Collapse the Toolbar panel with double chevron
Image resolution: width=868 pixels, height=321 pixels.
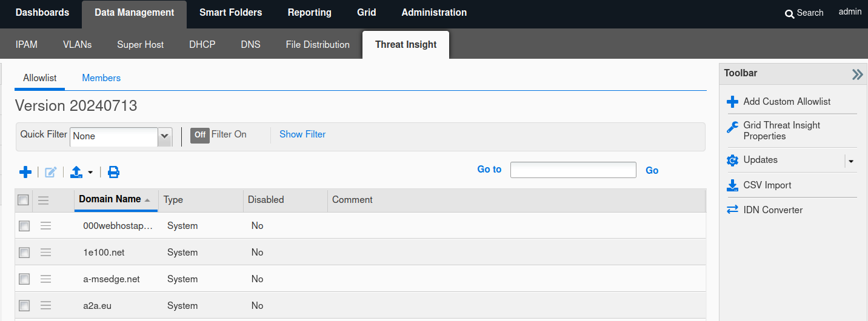857,74
